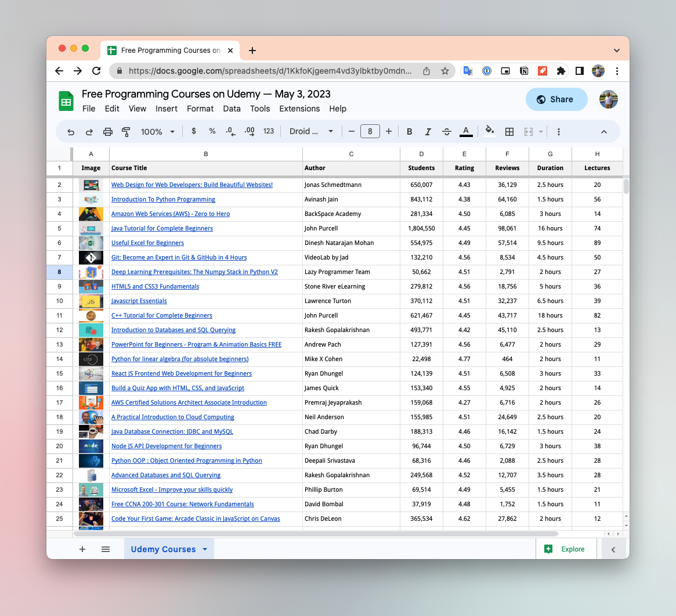The image size is (676, 616).
Task: Open more number formats 123
Action: pos(269,131)
